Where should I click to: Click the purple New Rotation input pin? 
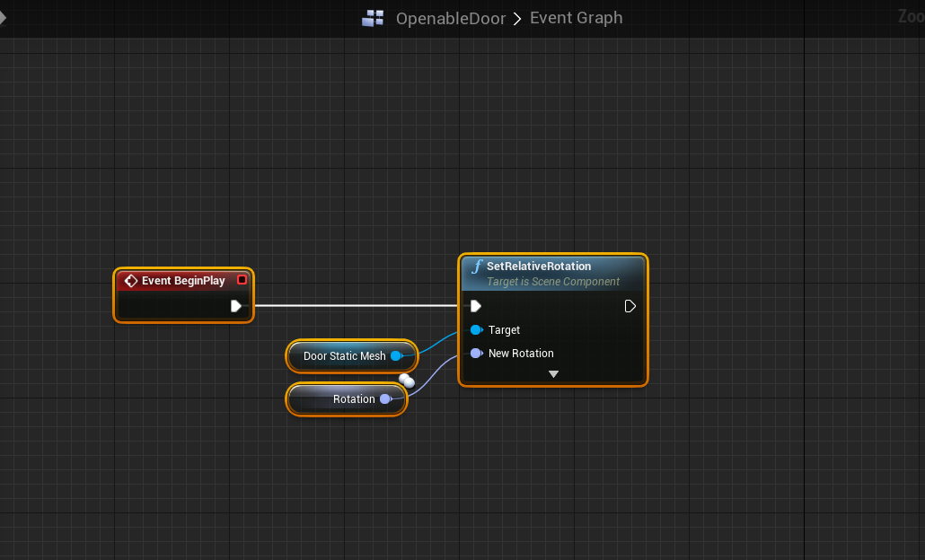(476, 354)
